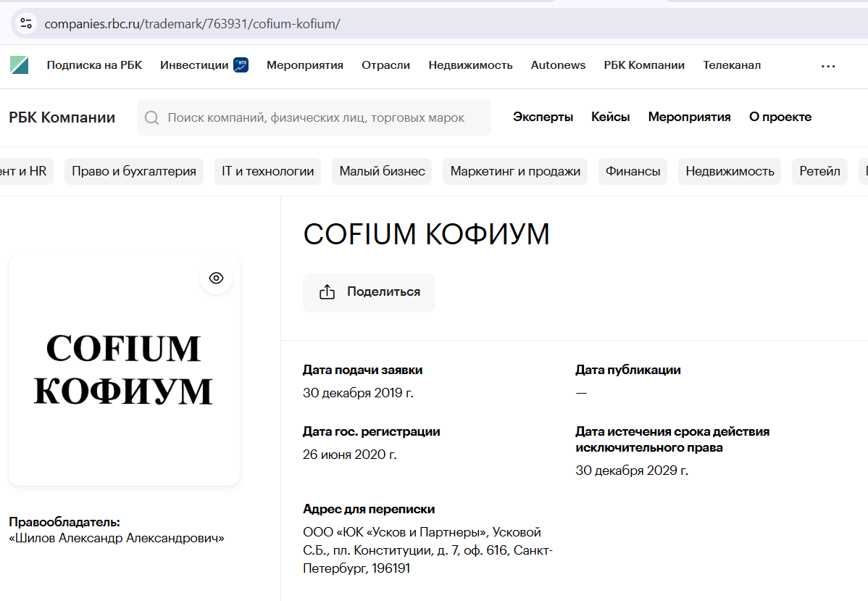Screen dimensions: 868x601
Task: Click the VTB badge beside Инвестиции
Action: (x=240, y=64)
